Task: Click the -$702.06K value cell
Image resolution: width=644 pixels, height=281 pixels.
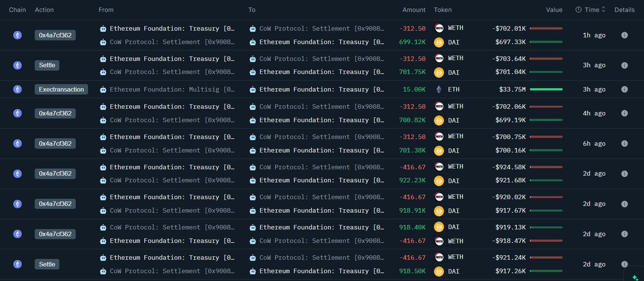Action: point(509,106)
